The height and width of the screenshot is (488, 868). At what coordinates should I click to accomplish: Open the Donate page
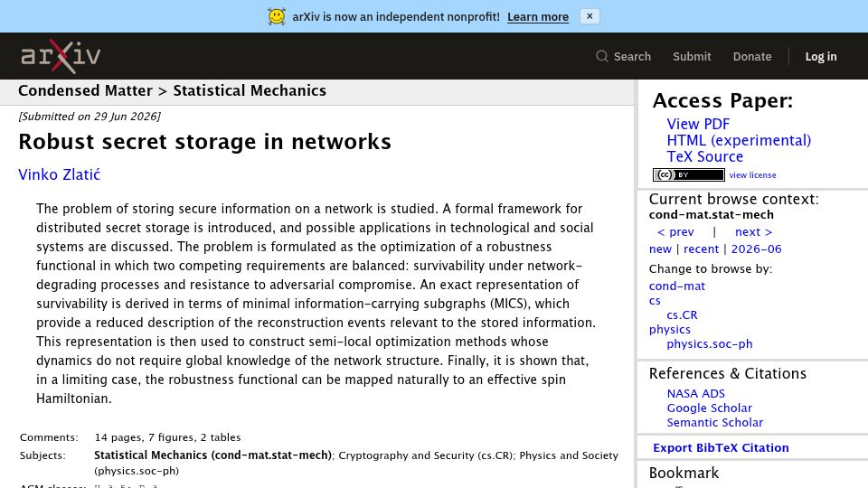[751, 56]
